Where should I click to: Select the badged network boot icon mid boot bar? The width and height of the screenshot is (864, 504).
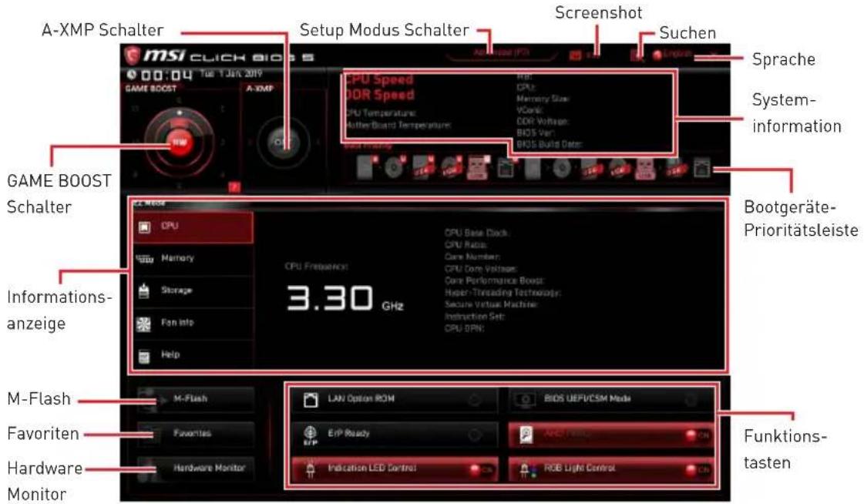[506, 167]
